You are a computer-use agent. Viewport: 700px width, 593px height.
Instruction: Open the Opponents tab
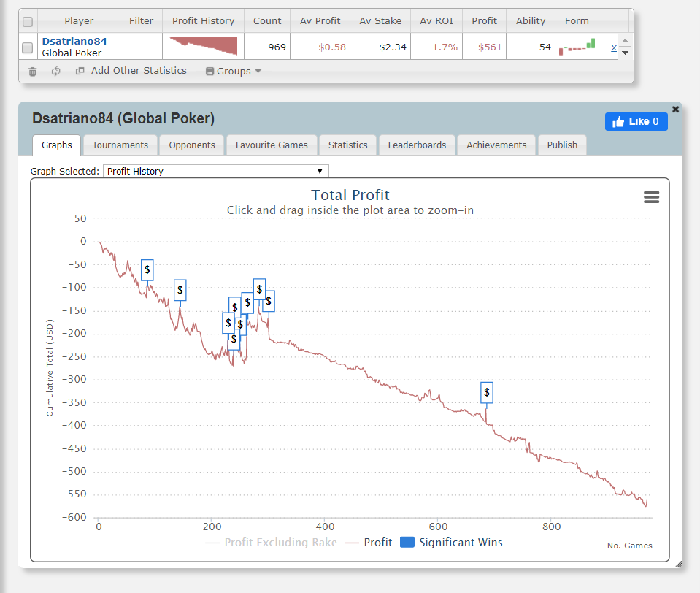point(192,145)
